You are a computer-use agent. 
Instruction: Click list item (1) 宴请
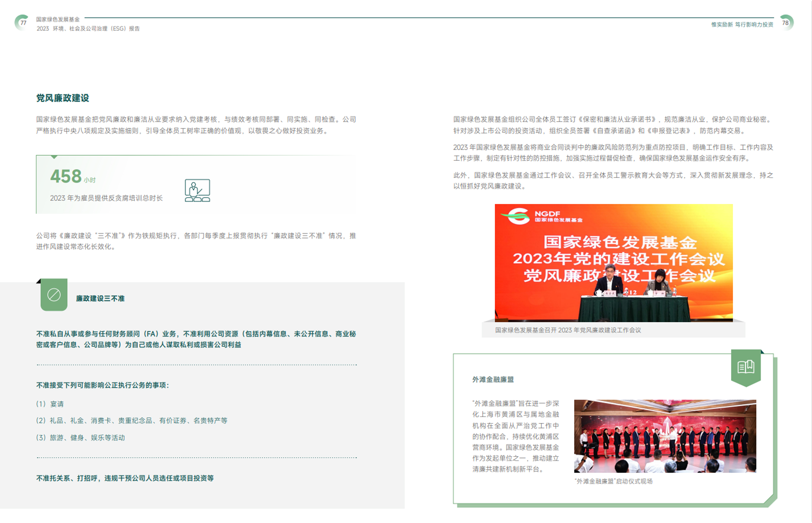(50, 404)
